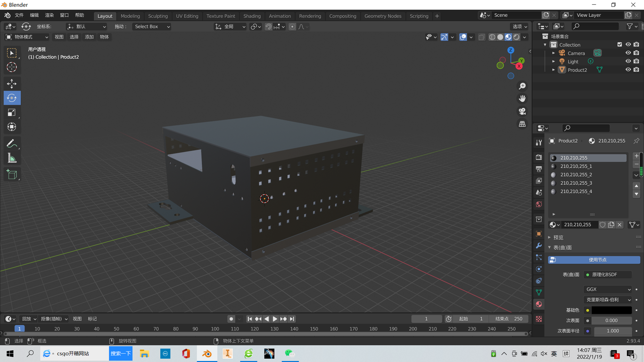Pin the properties editor context

636,141
